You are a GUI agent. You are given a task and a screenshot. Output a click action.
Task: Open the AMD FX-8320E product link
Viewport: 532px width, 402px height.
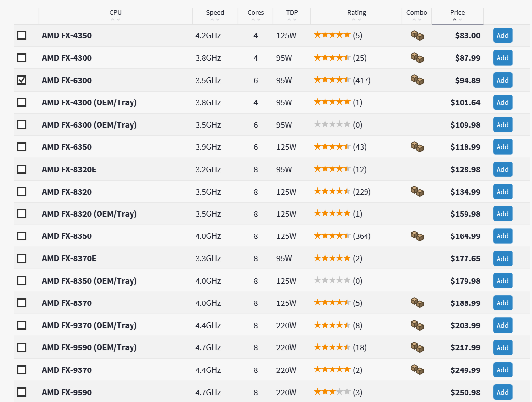point(69,169)
